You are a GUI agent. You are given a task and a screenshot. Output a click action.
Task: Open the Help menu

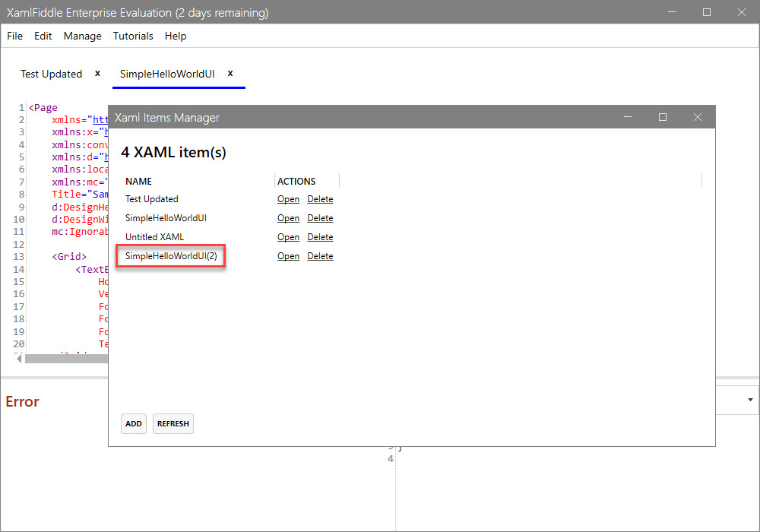click(176, 36)
